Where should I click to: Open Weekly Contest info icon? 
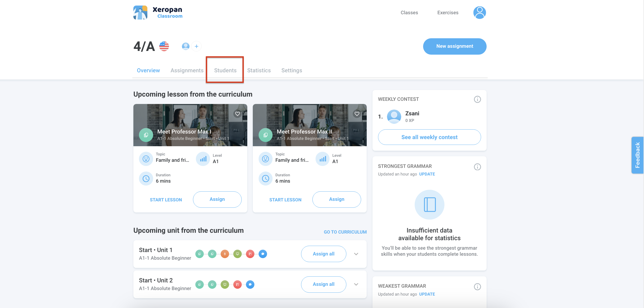(x=477, y=99)
